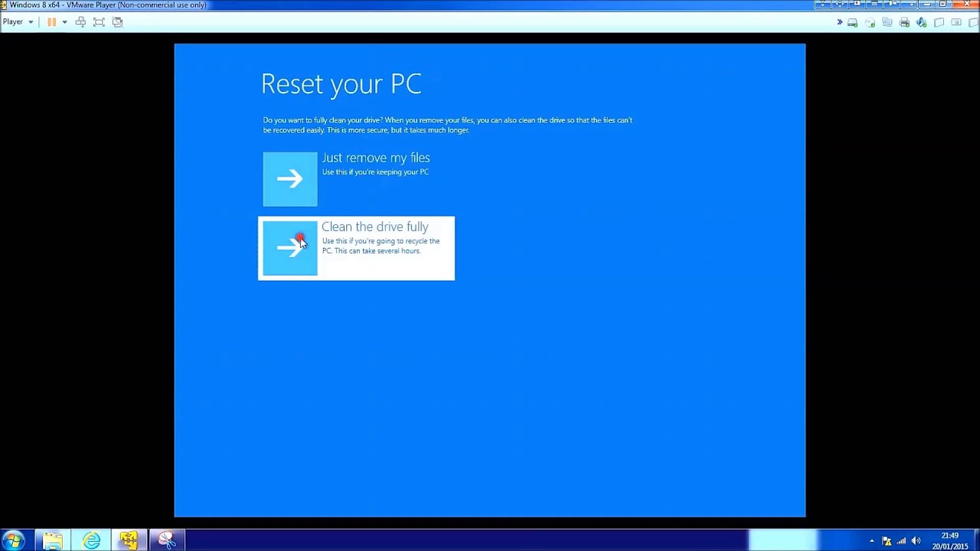The width and height of the screenshot is (980, 551).
Task: Launch Internet Explorer from the taskbar
Action: 91,540
